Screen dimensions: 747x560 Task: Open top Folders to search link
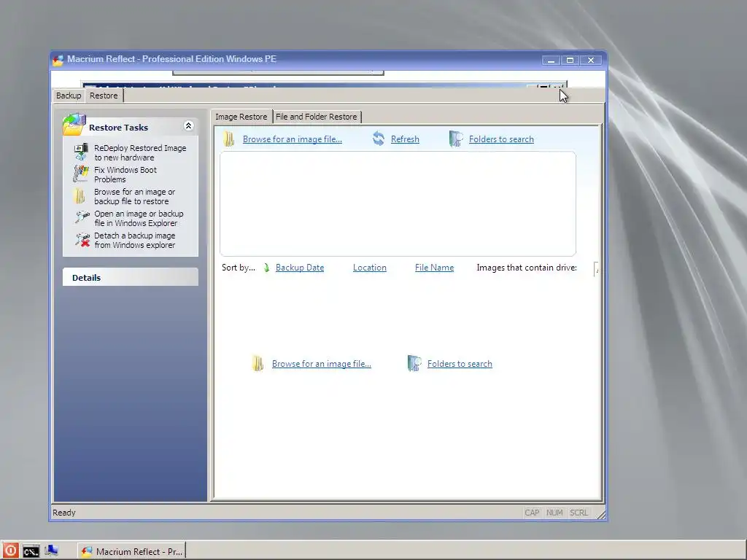[x=501, y=139]
